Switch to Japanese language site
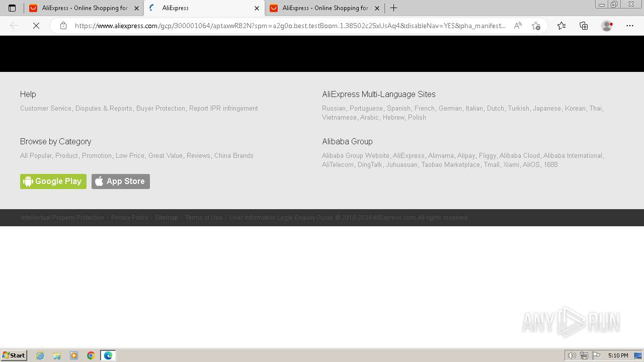Viewport: 644px width, 362px height. [547, 109]
